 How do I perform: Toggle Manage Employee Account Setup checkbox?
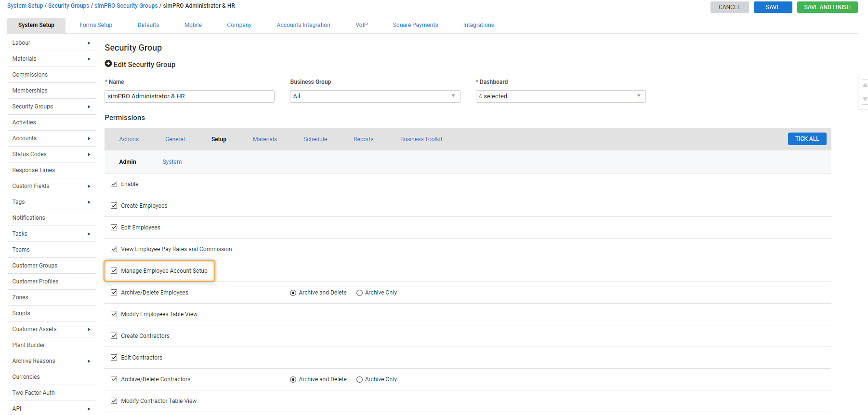pos(114,271)
